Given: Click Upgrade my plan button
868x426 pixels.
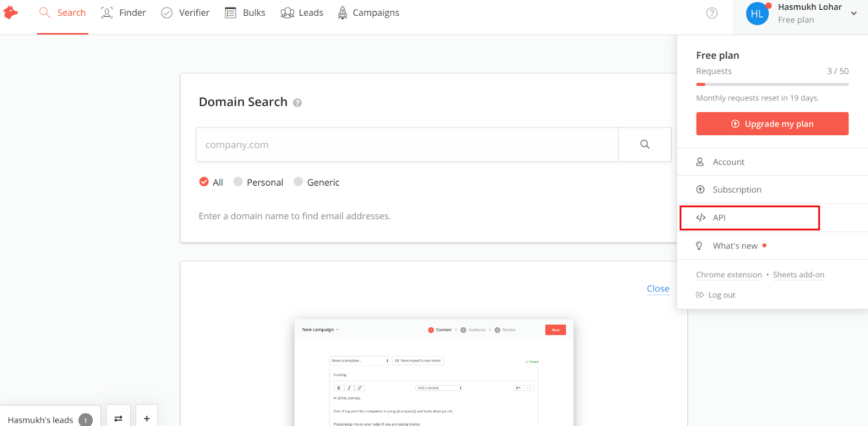Looking at the screenshot, I should [x=773, y=124].
